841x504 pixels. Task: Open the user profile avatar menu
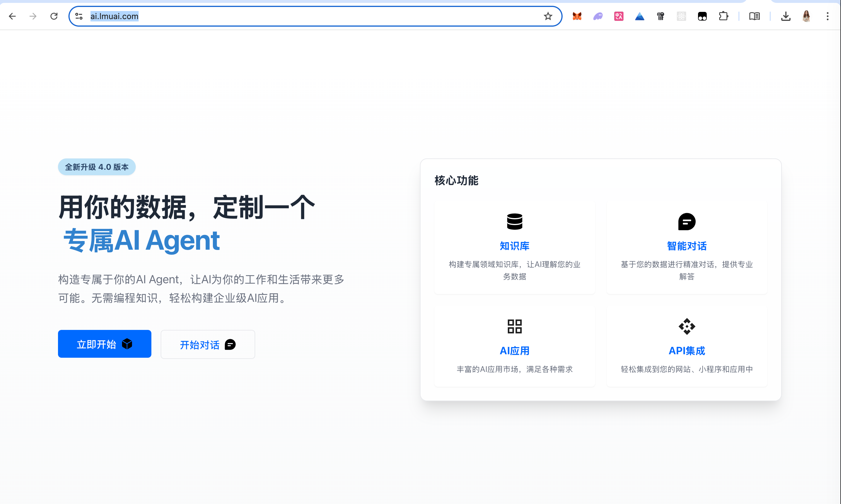(806, 16)
